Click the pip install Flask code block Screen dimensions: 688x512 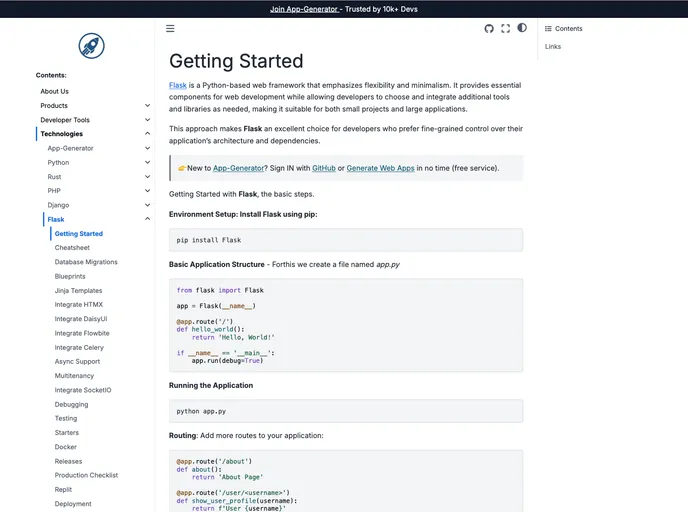click(x=346, y=240)
